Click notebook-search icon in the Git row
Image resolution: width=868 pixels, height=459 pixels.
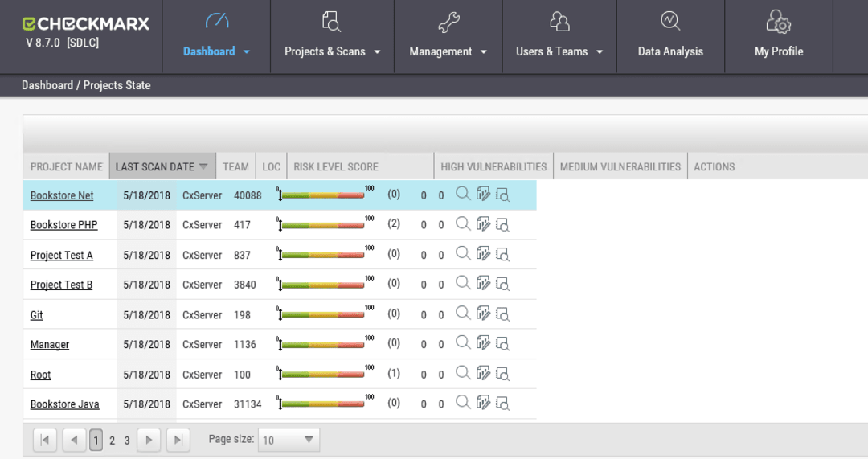(x=502, y=314)
